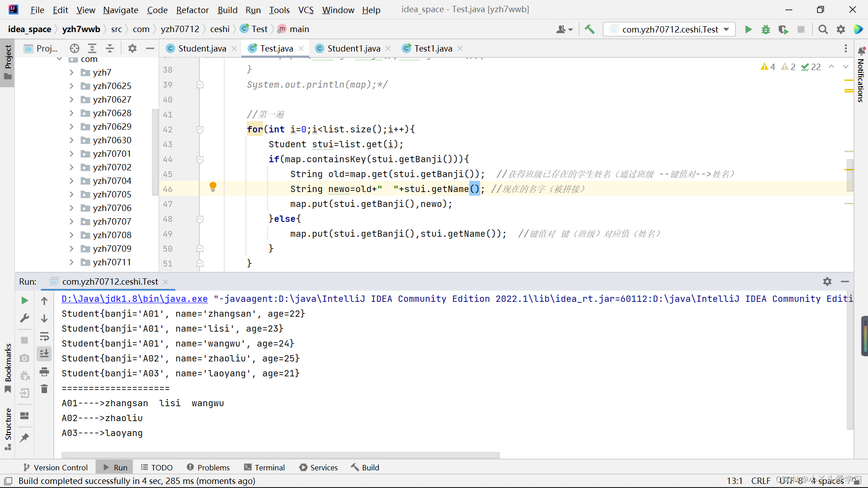The width and height of the screenshot is (868, 488).
Task: Jump to next highlighted error arrow
Action: 846,67
